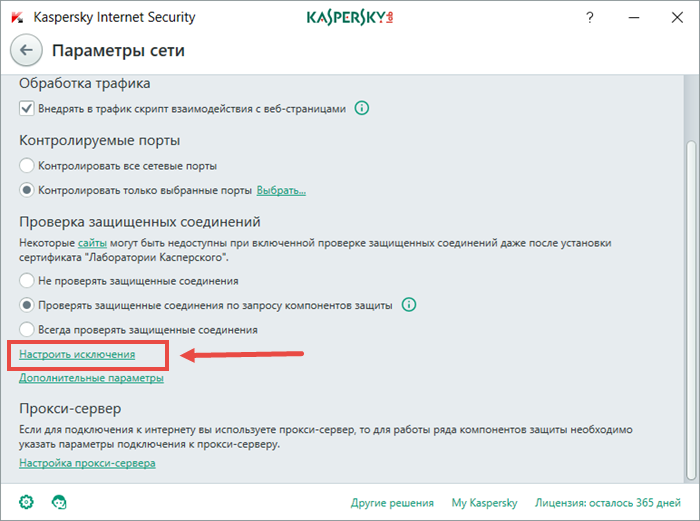
Task: Click the Параметры сети page title
Action: pos(118,50)
